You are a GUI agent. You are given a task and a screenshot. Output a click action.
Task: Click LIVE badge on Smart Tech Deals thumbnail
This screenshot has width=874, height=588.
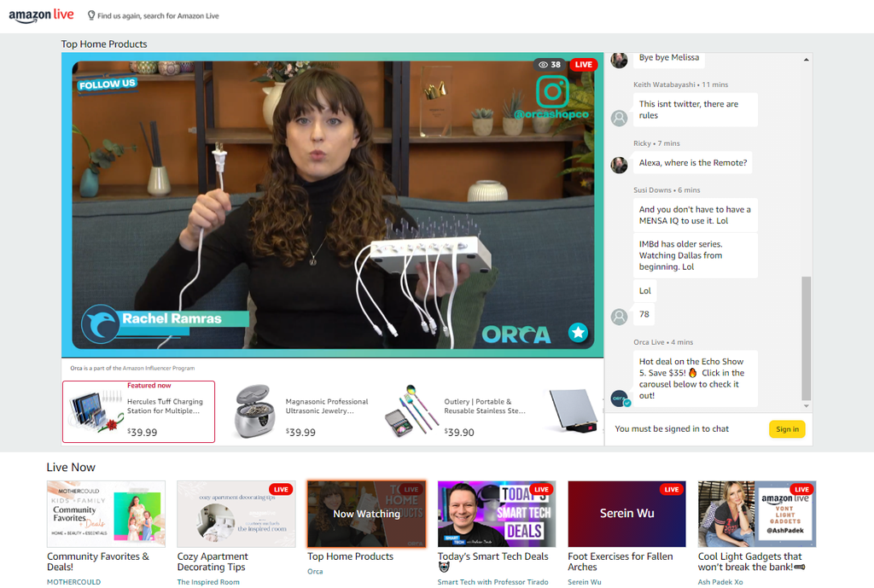[541, 489]
